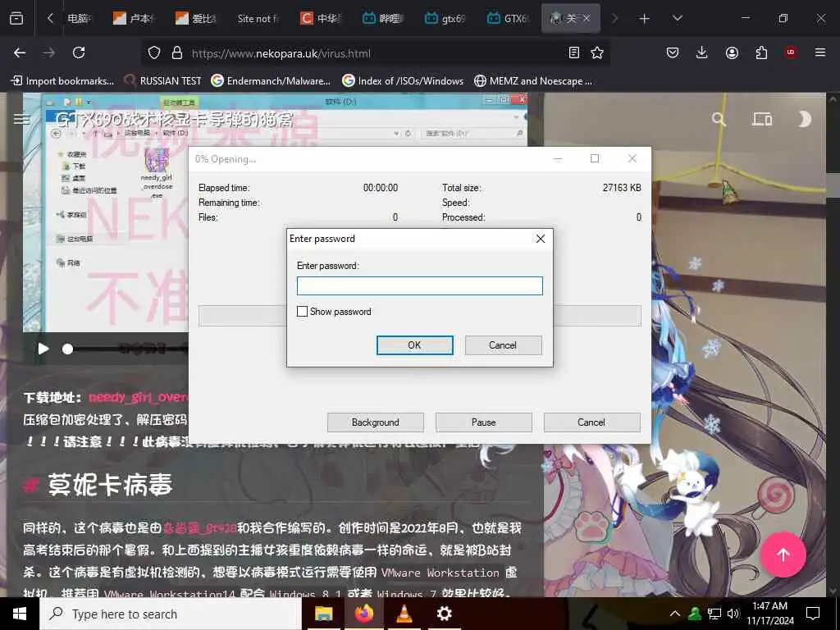Switch to the gtx69 tab
Screen dimensions: 840x630
coord(445,19)
